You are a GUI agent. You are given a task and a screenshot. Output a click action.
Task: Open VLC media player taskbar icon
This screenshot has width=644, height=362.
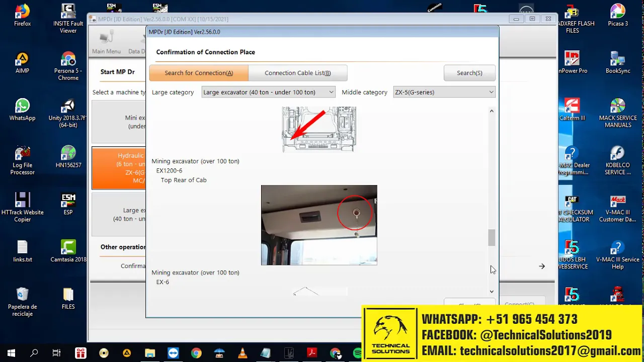(x=243, y=353)
